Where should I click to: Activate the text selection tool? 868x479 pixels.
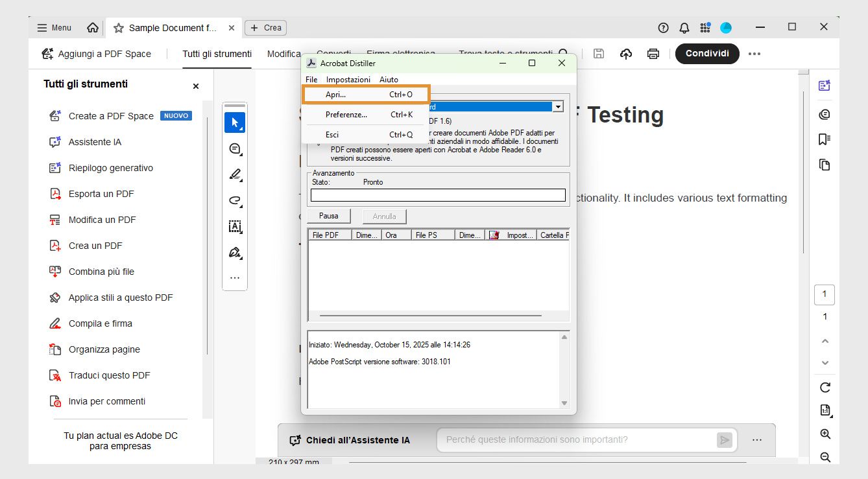pyautogui.click(x=234, y=226)
